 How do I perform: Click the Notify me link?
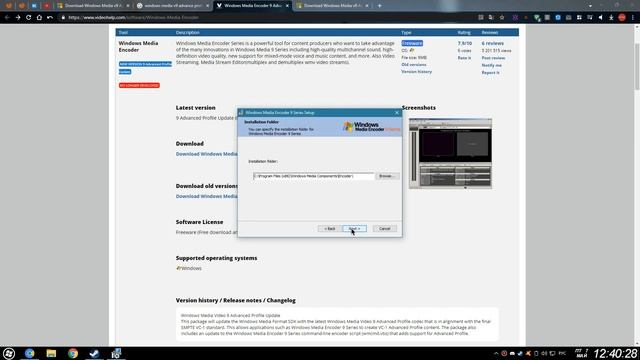(491, 65)
